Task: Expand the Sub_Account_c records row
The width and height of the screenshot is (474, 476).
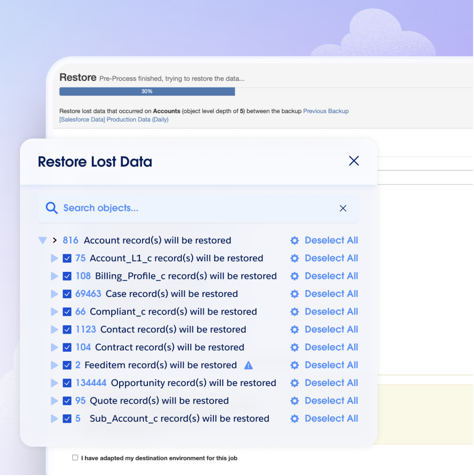Action: (54, 418)
